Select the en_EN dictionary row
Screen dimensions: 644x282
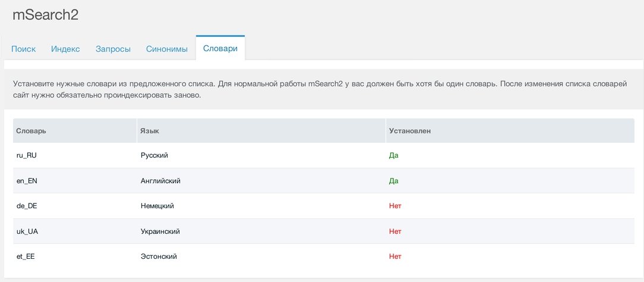click(x=324, y=181)
